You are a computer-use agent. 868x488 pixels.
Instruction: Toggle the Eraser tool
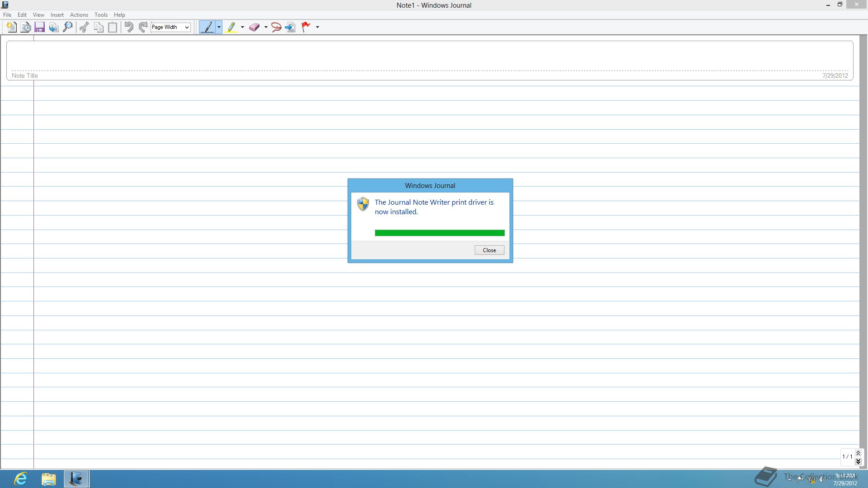point(254,27)
